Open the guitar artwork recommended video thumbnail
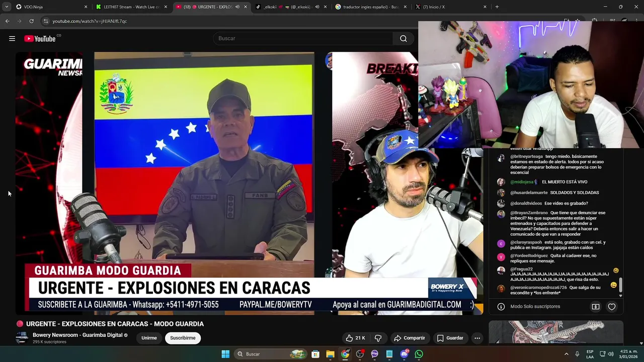Image resolution: width=644 pixels, height=362 pixels. (556, 333)
